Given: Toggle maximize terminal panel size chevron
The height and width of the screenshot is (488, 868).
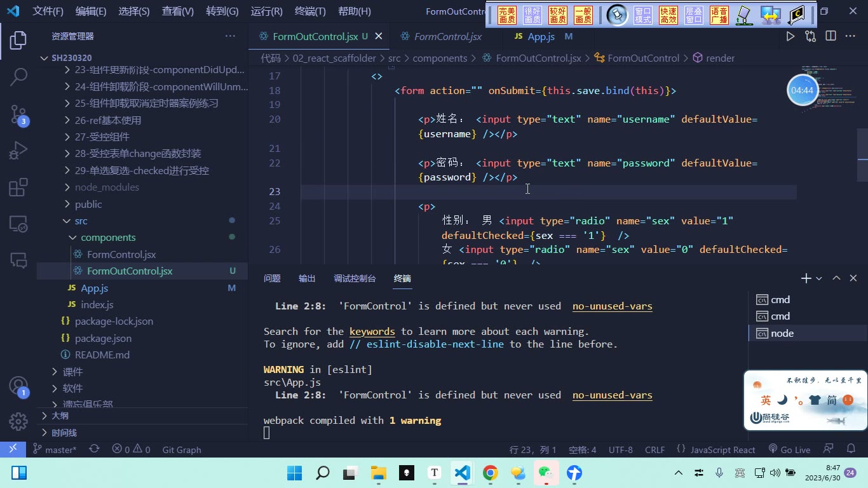Looking at the screenshot, I should (x=836, y=278).
